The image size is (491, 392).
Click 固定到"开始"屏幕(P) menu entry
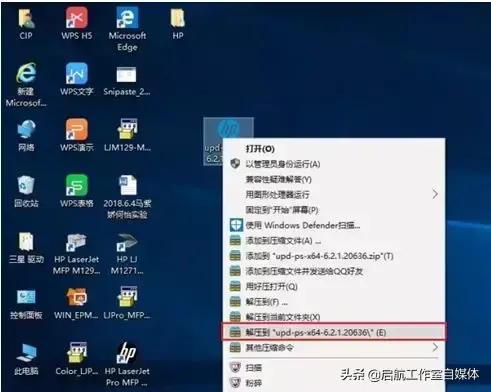(x=334, y=210)
